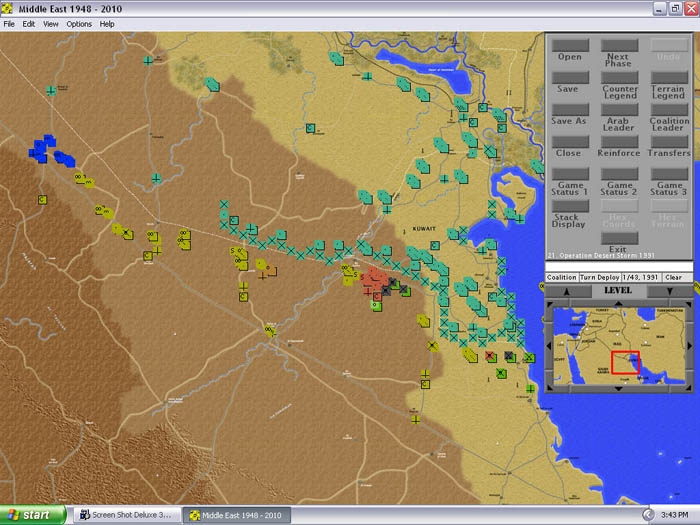The height and width of the screenshot is (525, 700).
Task: Open the View menu
Action: click(x=50, y=24)
